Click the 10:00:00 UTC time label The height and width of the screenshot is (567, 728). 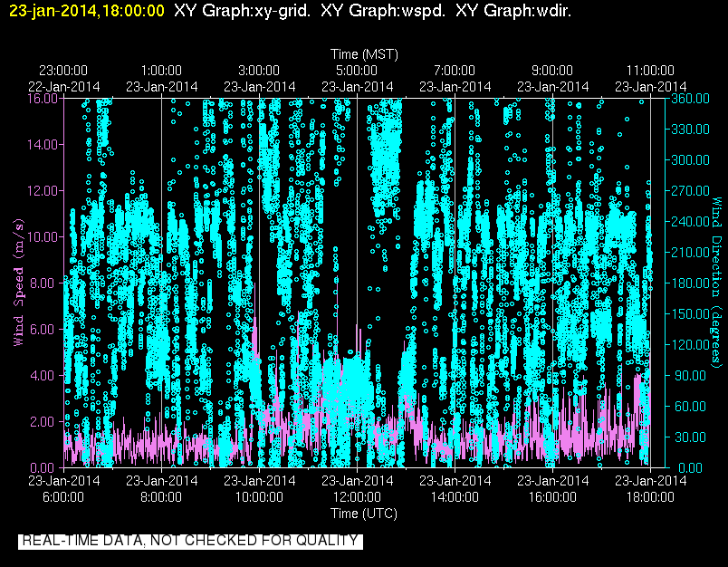pyautogui.click(x=259, y=497)
